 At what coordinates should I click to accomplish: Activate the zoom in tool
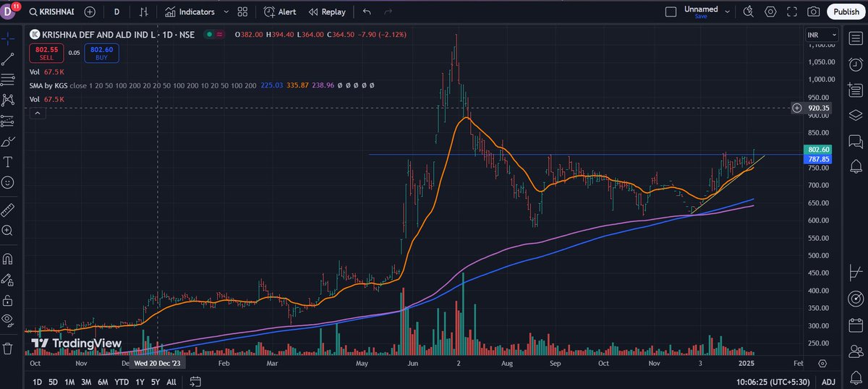(8, 231)
